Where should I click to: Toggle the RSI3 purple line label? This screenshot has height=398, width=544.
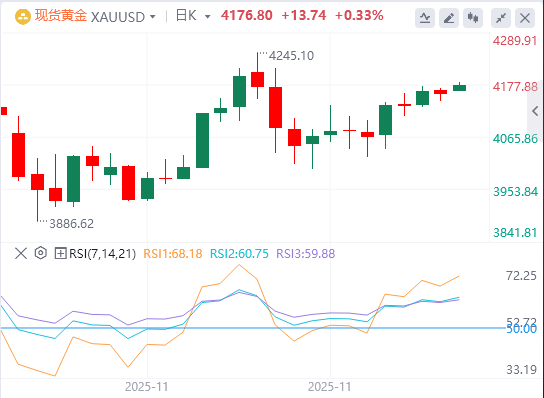(306, 254)
